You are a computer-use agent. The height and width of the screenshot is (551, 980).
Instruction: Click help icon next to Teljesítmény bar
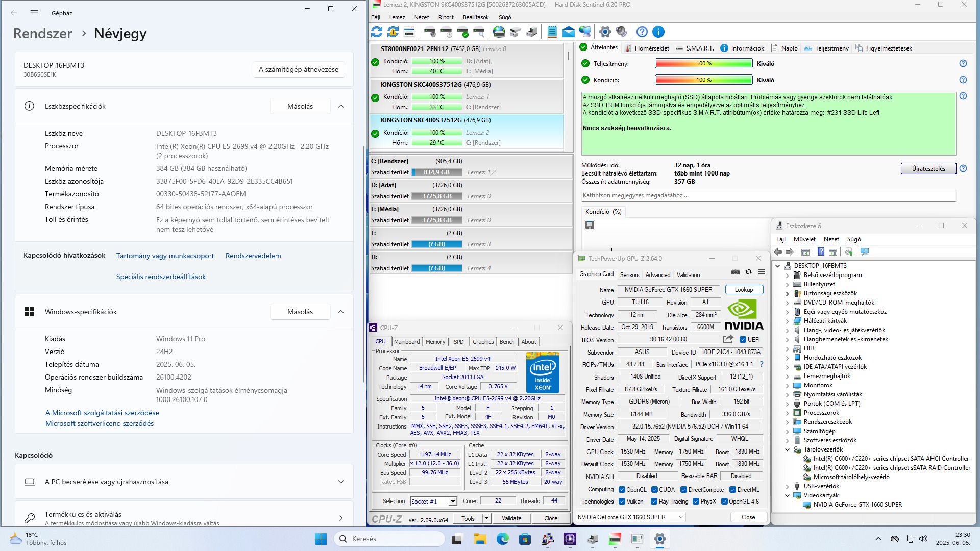coord(963,63)
